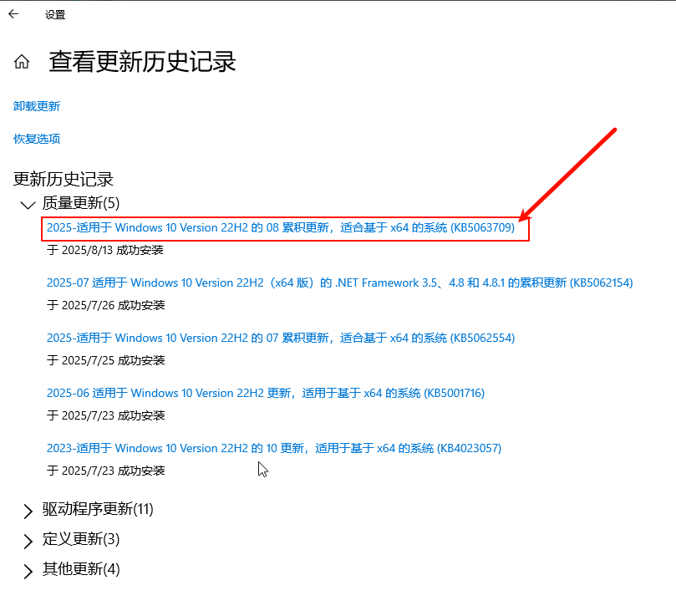Open the KB5062554 07 cumulative update link
Image resolution: width=676 pixels, height=616 pixels.
coord(280,338)
